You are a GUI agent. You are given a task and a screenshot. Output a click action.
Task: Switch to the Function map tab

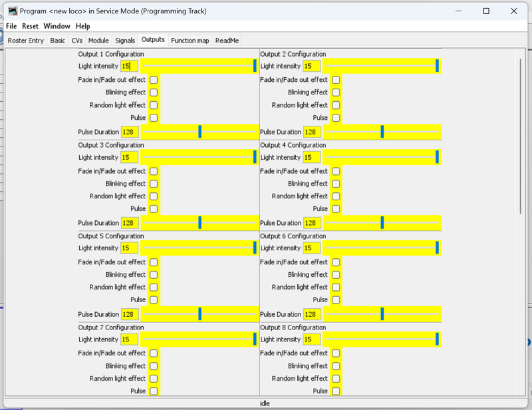pyautogui.click(x=190, y=41)
